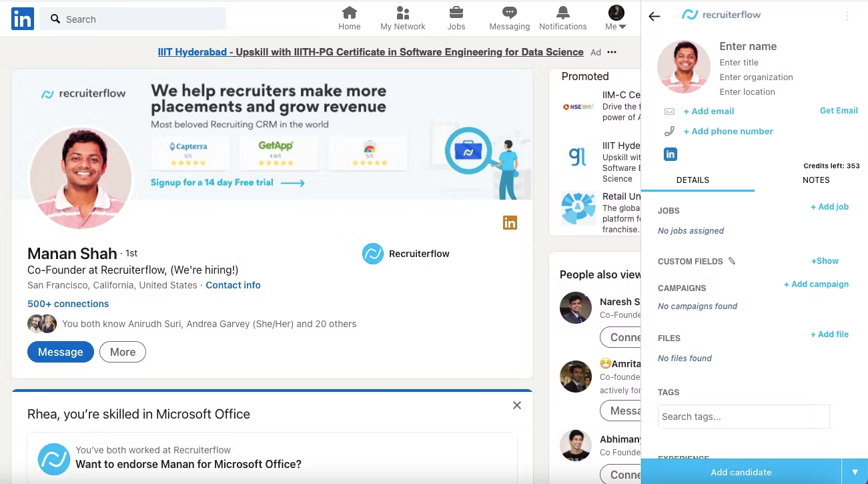This screenshot has width=868, height=484.
Task: Open IIIT Hyderabad ad link
Action: 370,52
